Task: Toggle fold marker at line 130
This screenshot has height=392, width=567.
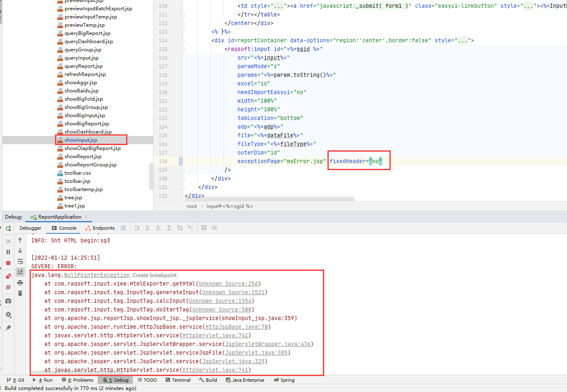Action: click(182, 179)
